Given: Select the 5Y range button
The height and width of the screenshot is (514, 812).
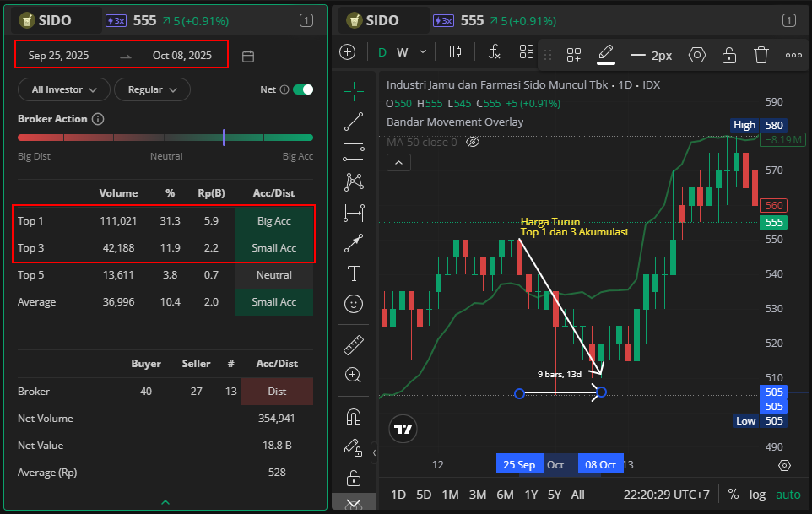Looking at the screenshot, I should (x=555, y=495).
